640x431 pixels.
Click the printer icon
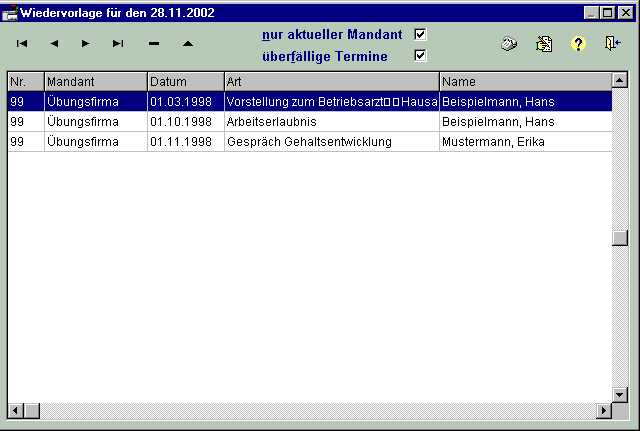coord(509,44)
